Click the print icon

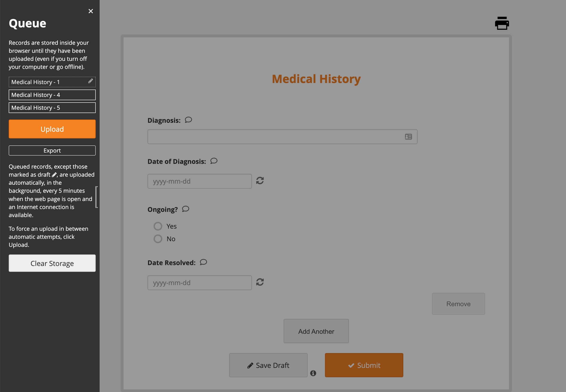(502, 23)
